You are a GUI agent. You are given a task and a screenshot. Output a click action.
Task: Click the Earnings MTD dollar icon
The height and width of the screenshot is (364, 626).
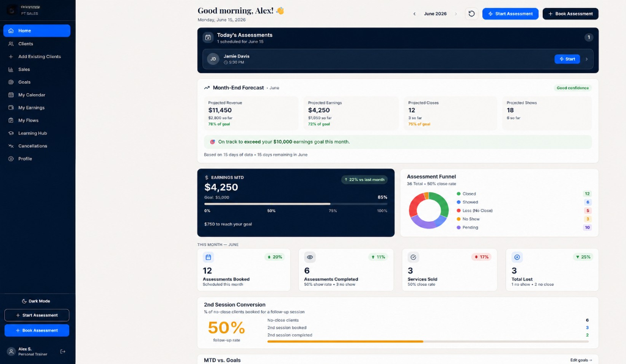click(x=207, y=177)
